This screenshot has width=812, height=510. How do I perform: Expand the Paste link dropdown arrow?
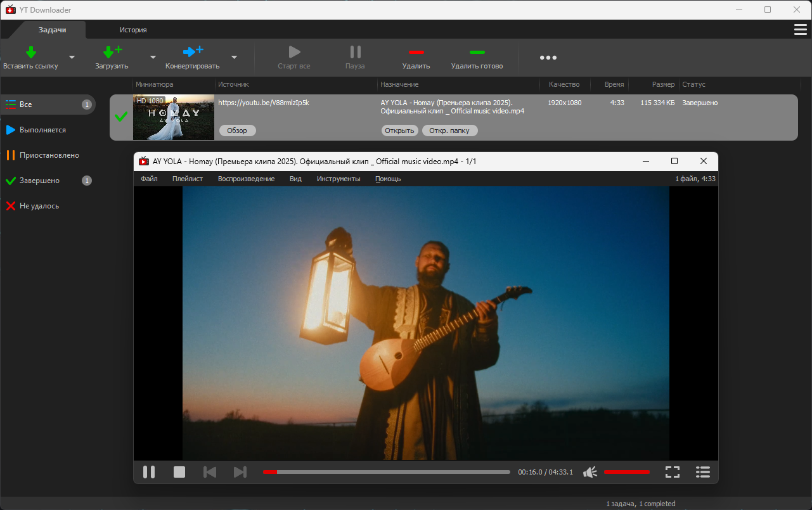point(72,57)
